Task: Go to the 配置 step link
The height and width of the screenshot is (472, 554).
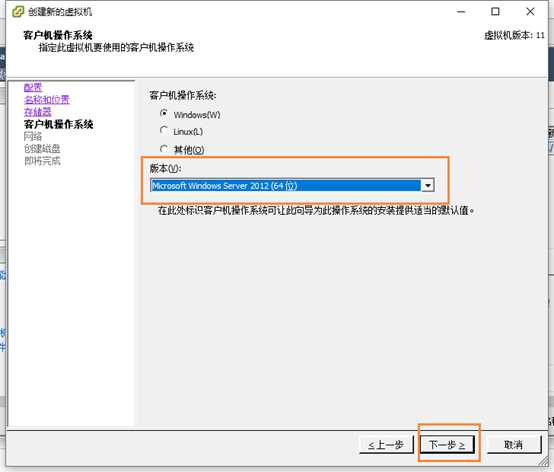Action: point(33,87)
